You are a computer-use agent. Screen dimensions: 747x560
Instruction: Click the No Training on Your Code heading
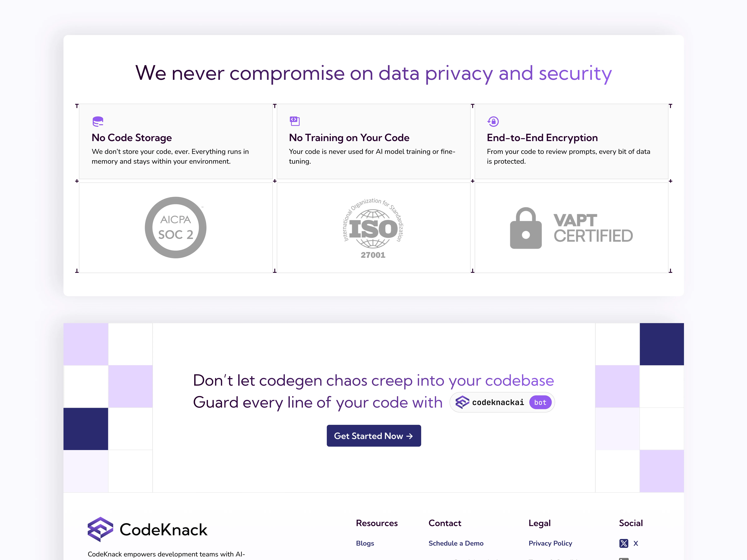coord(349,138)
